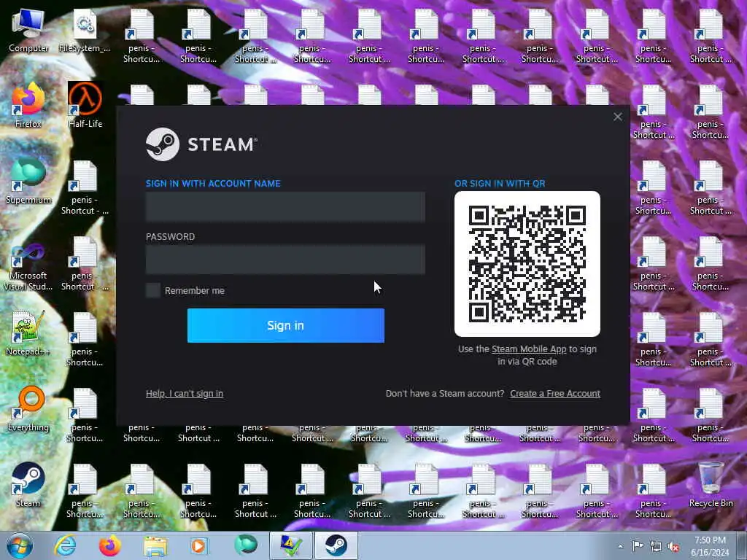
Task: Select the FileSystem desktop icon
Action: point(85,31)
